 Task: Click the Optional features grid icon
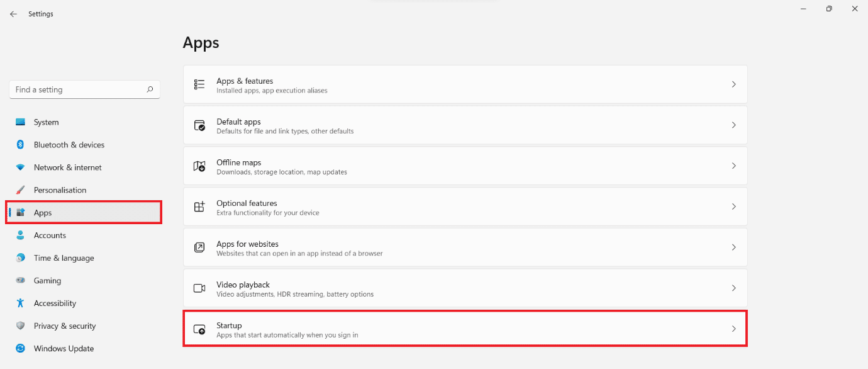199,207
